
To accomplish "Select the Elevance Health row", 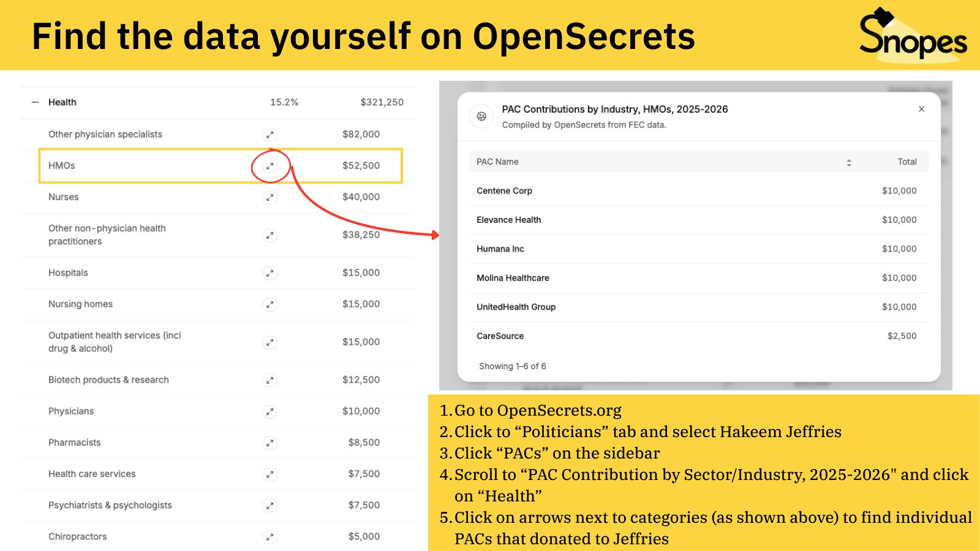I will [x=699, y=220].
